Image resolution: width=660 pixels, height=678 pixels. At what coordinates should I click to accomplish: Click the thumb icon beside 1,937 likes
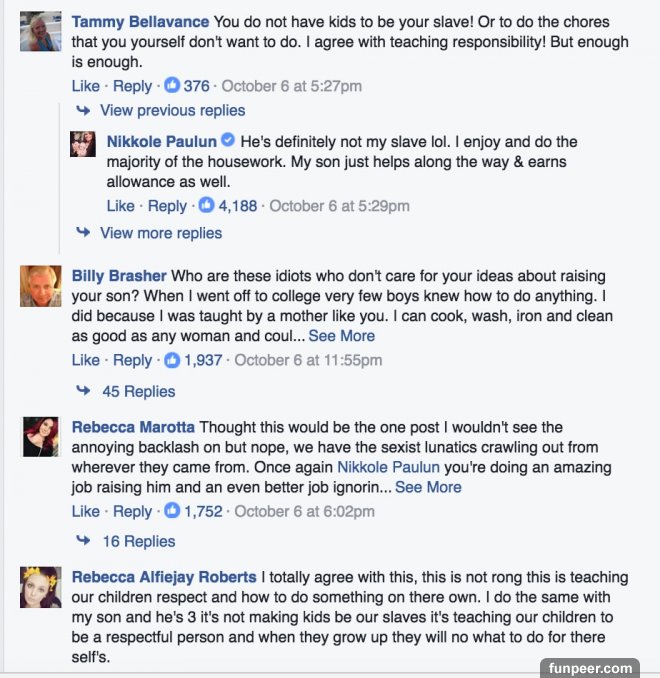[172, 360]
